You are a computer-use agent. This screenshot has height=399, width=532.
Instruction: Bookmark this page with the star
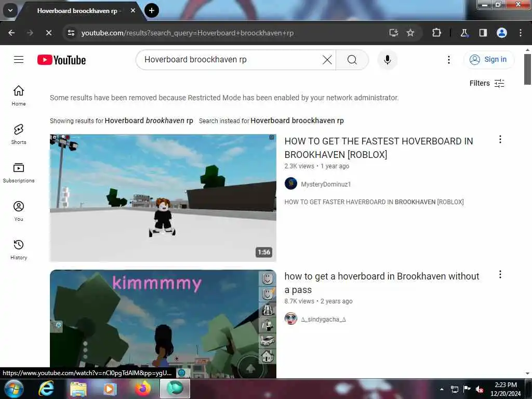tap(410, 33)
